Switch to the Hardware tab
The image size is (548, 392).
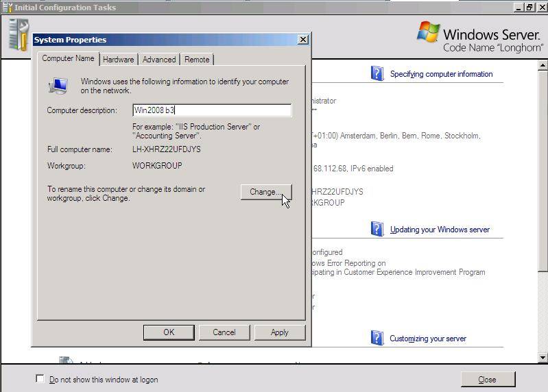(x=119, y=60)
